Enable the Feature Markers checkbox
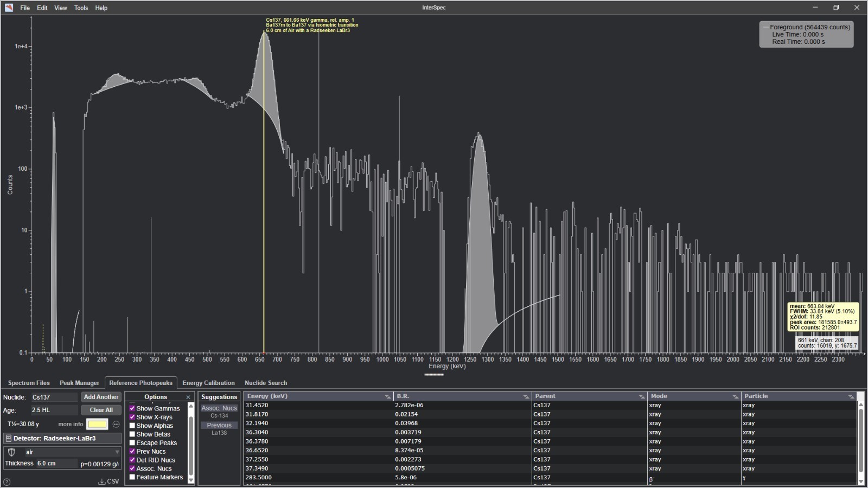868x488 pixels. point(132,477)
